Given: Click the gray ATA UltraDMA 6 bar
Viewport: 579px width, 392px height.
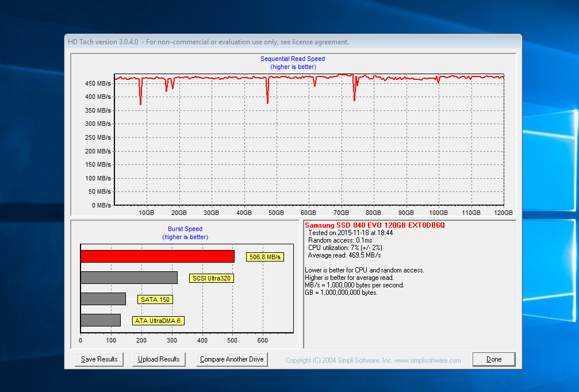Looking at the screenshot, I should (101, 320).
